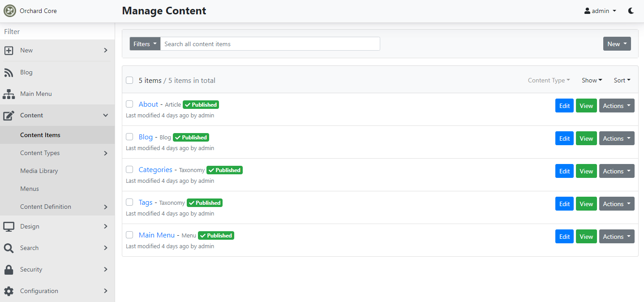Expand the Content Types chevron
Image resolution: width=644 pixels, height=302 pixels.
click(106, 153)
